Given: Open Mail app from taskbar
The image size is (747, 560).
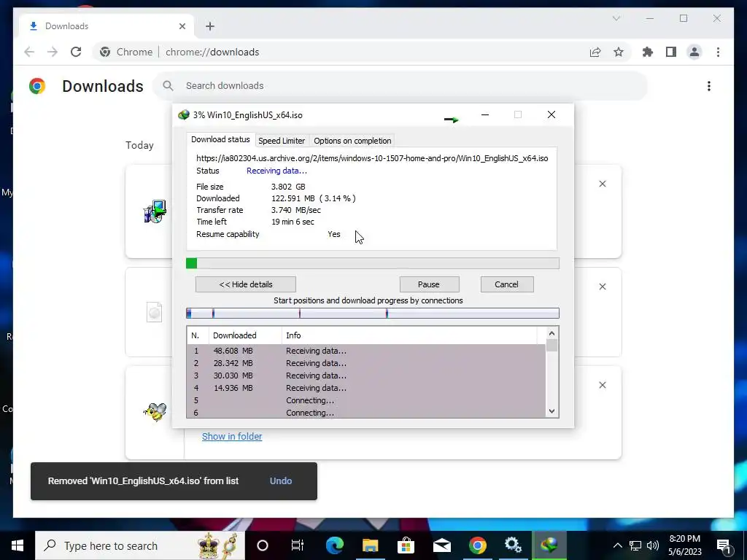Looking at the screenshot, I should pyautogui.click(x=441, y=545).
